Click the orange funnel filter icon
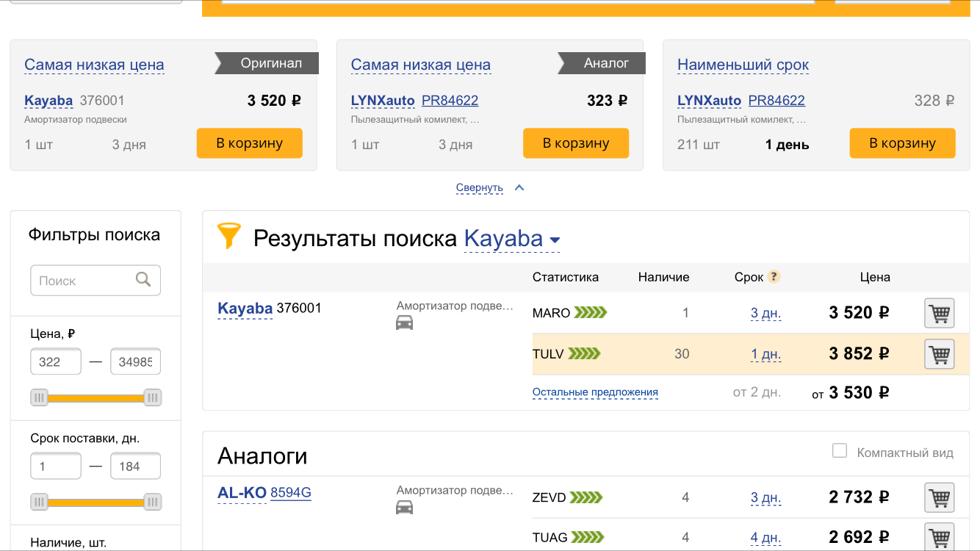Screen dimensions: 980x551 click(229, 237)
